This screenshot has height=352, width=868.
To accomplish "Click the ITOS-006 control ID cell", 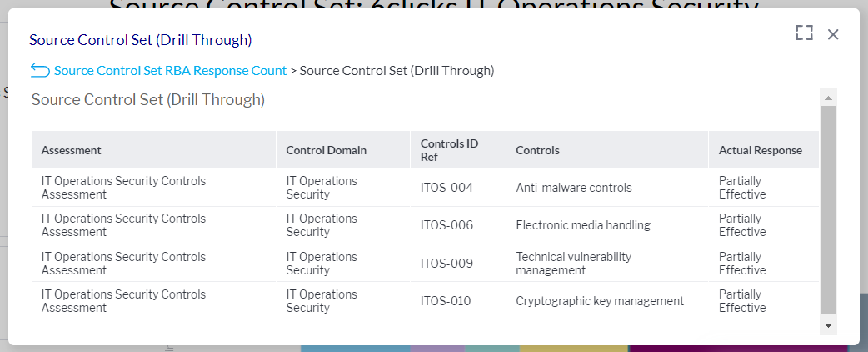I will (446, 225).
